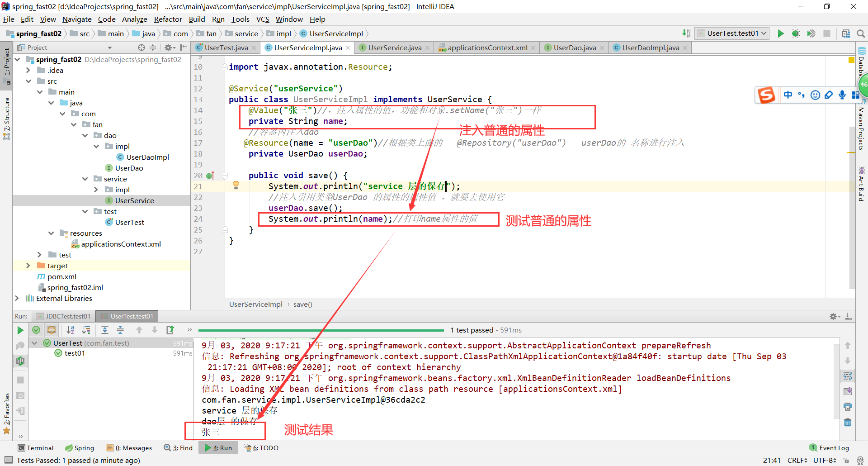Click implements gutter marker on line 20
Viewport: 868px width, 466px height.
point(210,176)
